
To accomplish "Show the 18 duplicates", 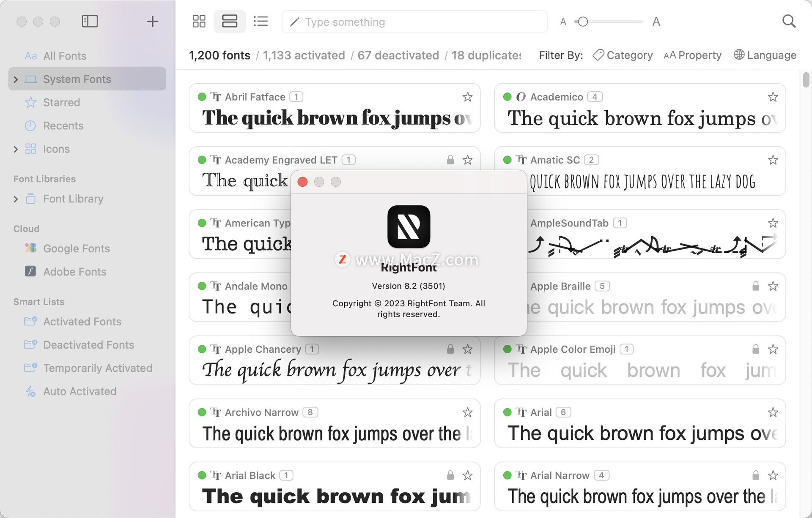I will pyautogui.click(x=486, y=55).
